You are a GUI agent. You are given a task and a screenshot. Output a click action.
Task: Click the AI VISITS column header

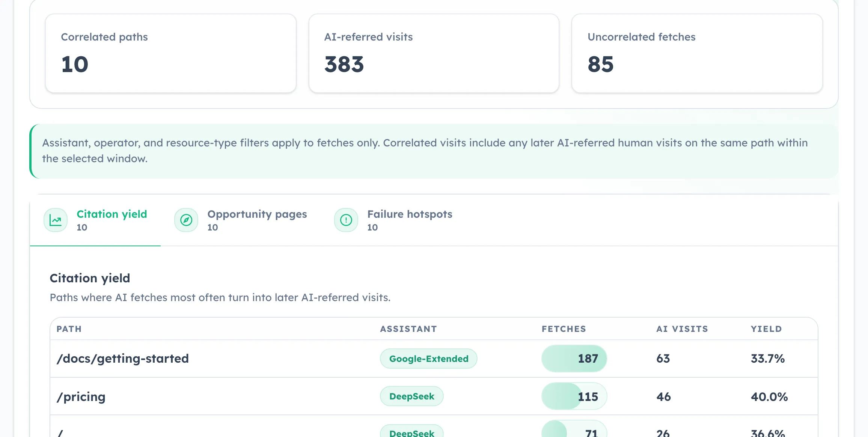tap(682, 329)
